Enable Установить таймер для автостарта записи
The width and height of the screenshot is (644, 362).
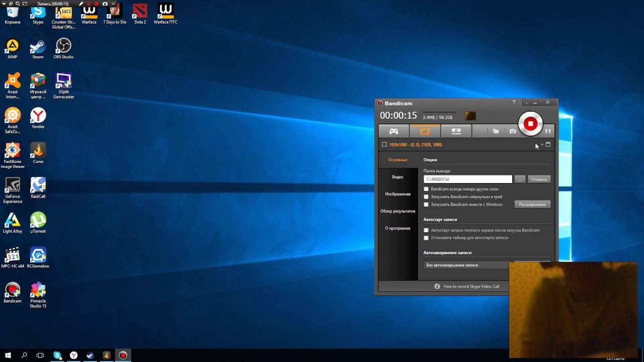[426, 238]
